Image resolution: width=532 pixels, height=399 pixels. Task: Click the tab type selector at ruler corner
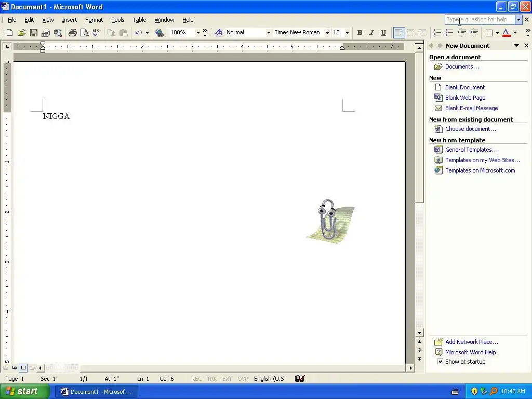tap(7, 46)
